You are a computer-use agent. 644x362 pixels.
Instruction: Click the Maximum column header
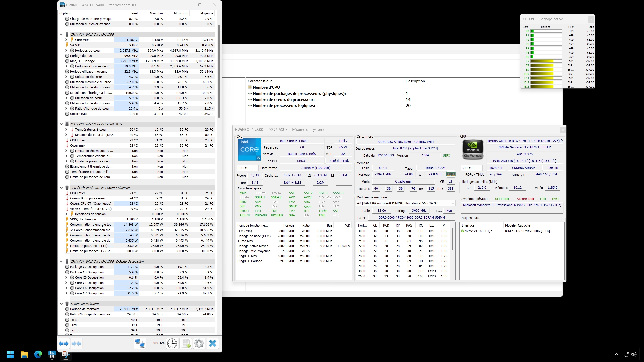pos(181,13)
